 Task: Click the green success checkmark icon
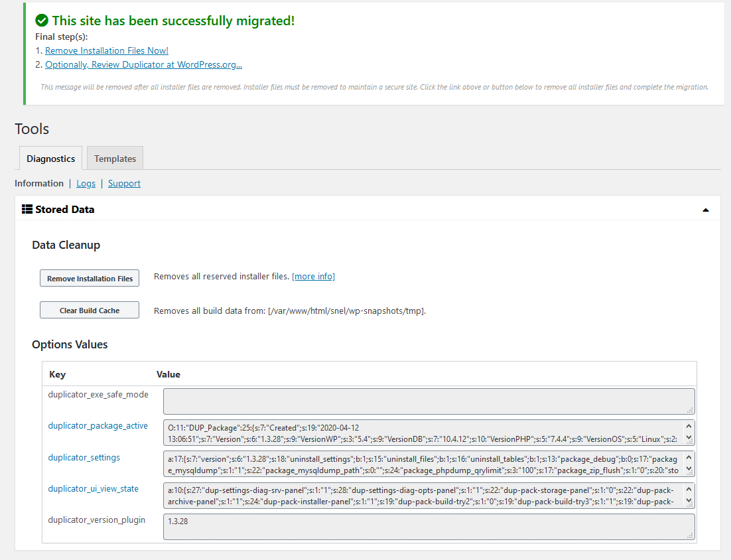pos(42,21)
